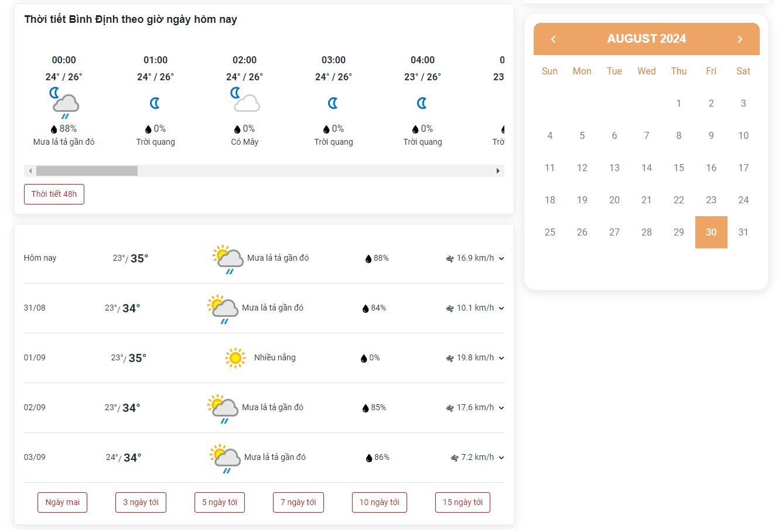Click the moon icon at 01:00

pyautogui.click(x=155, y=103)
